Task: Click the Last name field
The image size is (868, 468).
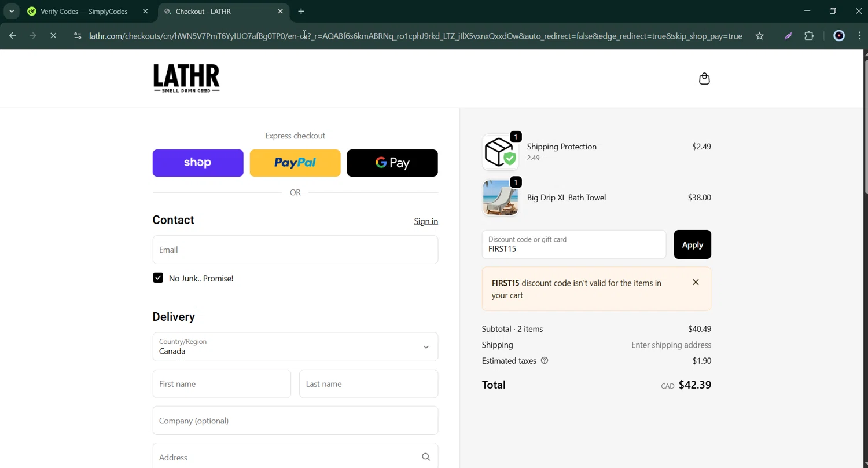Action: pos(369,383)
